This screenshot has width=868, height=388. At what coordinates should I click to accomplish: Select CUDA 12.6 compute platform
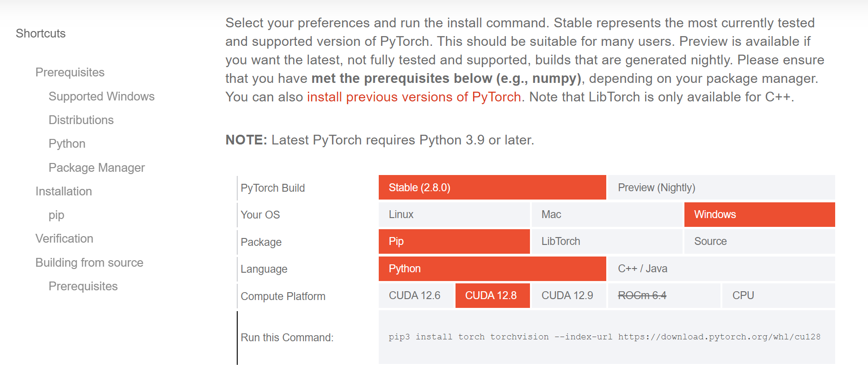point(415,295)
